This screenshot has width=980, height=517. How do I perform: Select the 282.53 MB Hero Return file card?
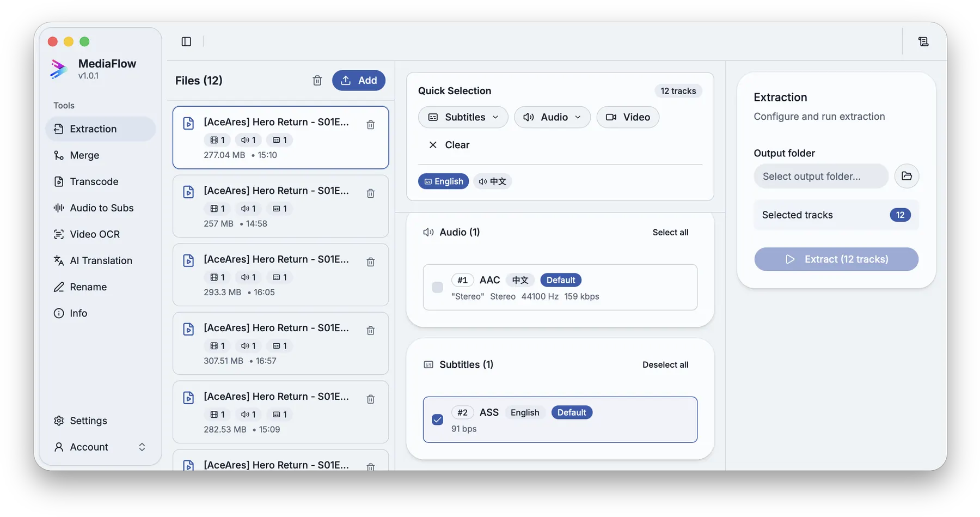pos(280,412)
